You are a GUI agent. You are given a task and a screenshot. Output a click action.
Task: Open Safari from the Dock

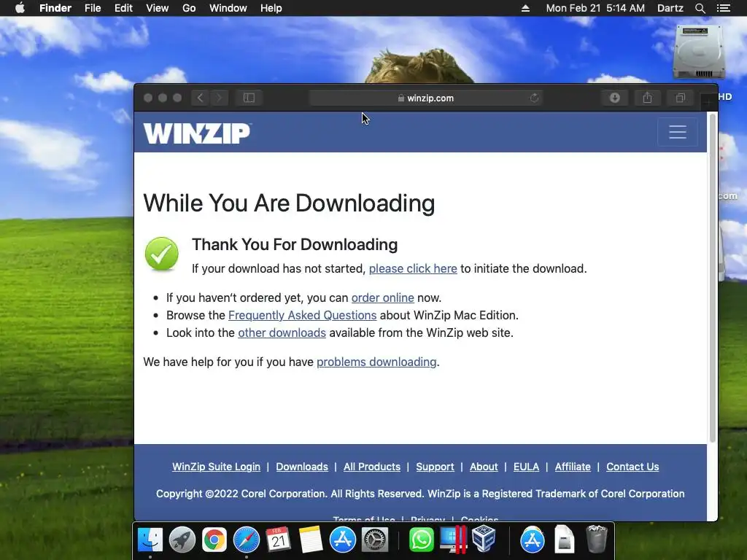[247, 540]
